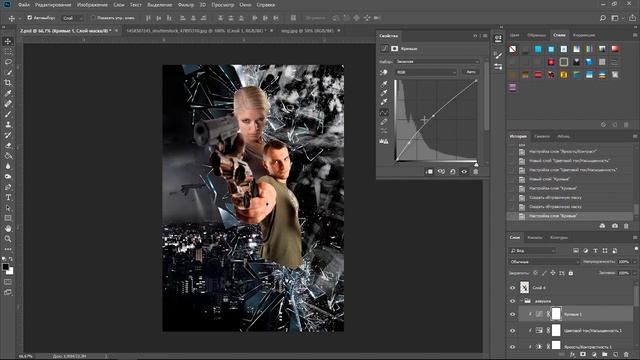Toggle Curves adjustment visibility in the Properties panel
640x360 pixels.
[464, 172]
